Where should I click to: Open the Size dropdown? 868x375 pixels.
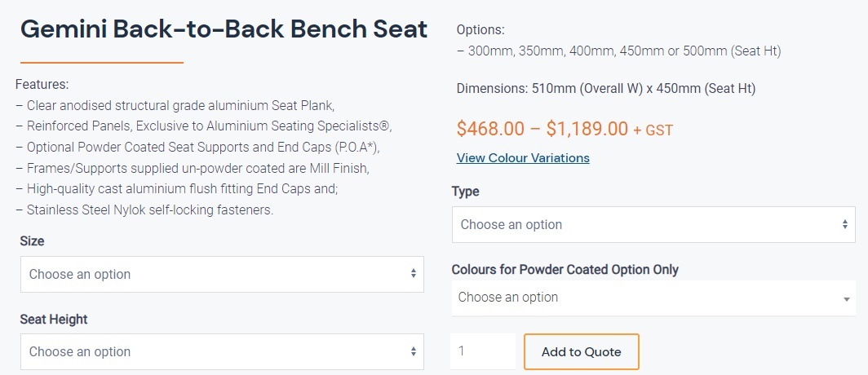(x=221, y=275)
